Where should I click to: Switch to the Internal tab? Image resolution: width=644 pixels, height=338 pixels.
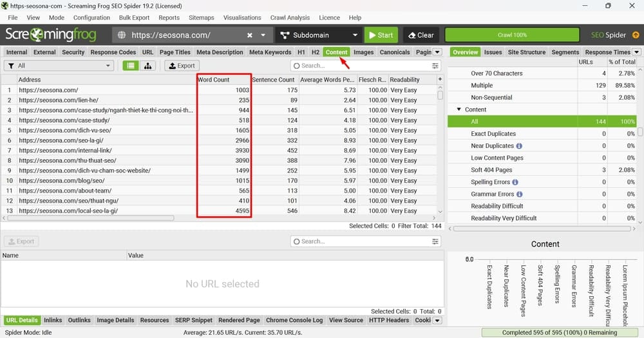17,52
